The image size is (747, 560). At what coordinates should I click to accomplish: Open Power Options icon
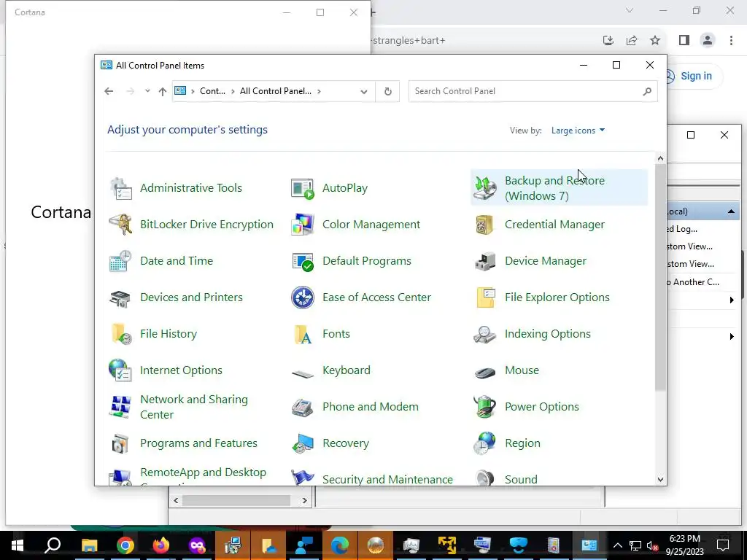click(485, 407)
